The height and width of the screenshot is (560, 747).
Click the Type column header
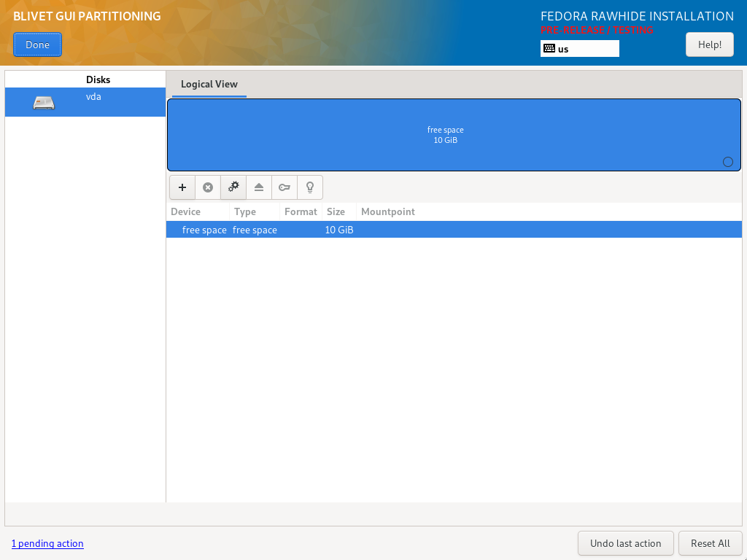(255, 212)
